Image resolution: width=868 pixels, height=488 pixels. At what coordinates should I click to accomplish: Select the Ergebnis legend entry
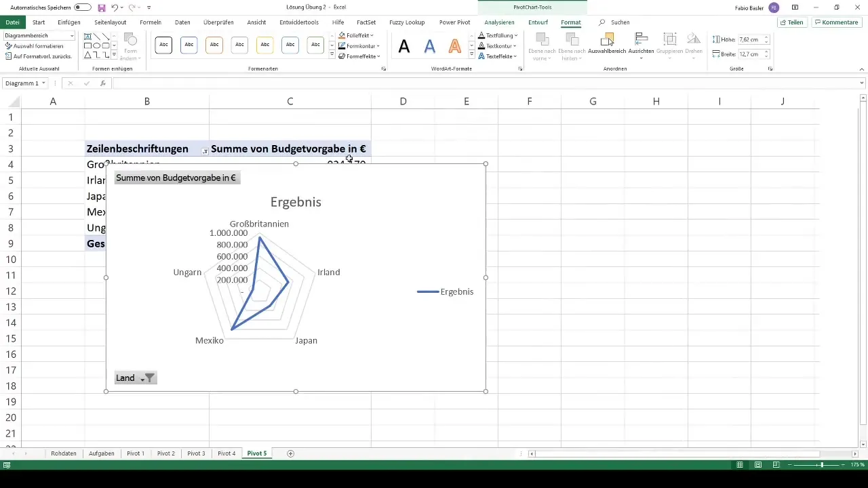445,291
